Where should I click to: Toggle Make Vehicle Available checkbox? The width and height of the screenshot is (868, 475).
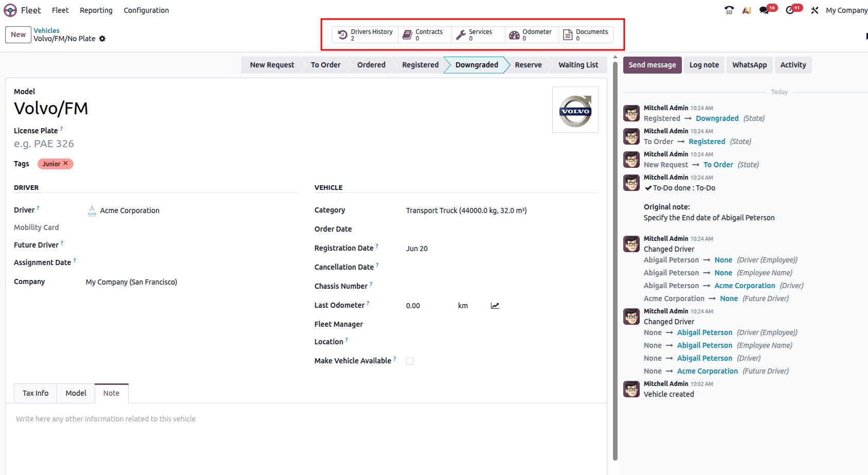[410, 361]
